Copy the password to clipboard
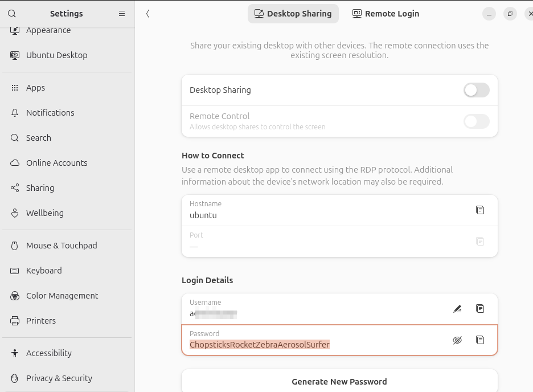The height and width of the screenshot is (392, 533). (x=480, y=340)
